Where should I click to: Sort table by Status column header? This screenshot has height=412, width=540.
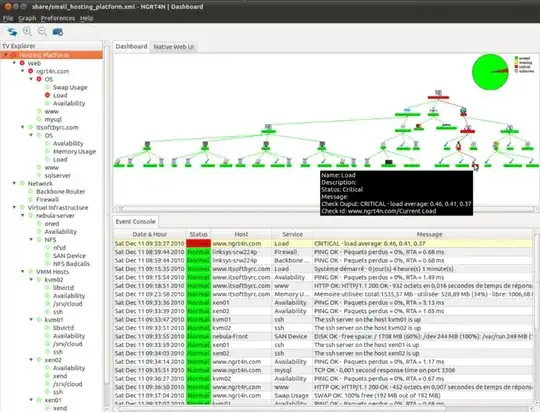click(198, 234)
